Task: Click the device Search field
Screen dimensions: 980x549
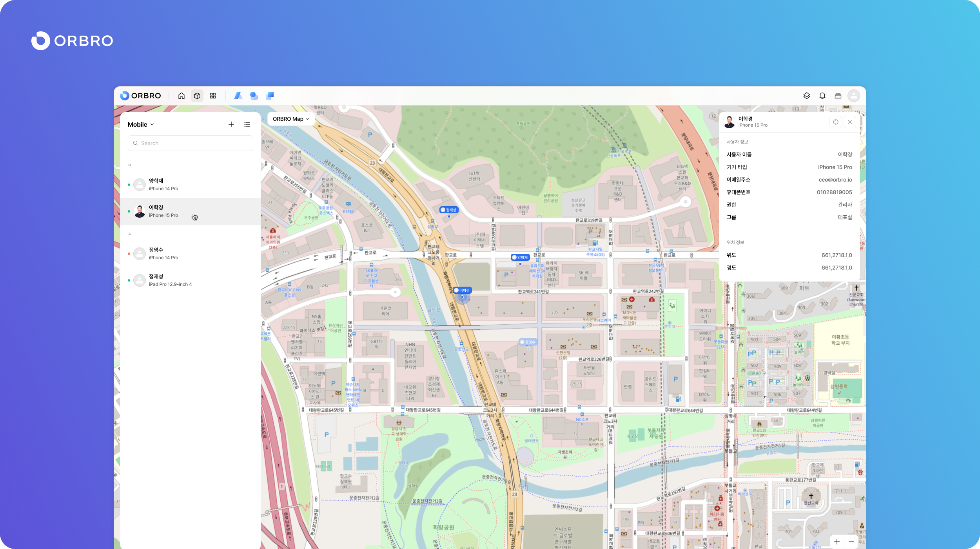Action: point(191,143)
